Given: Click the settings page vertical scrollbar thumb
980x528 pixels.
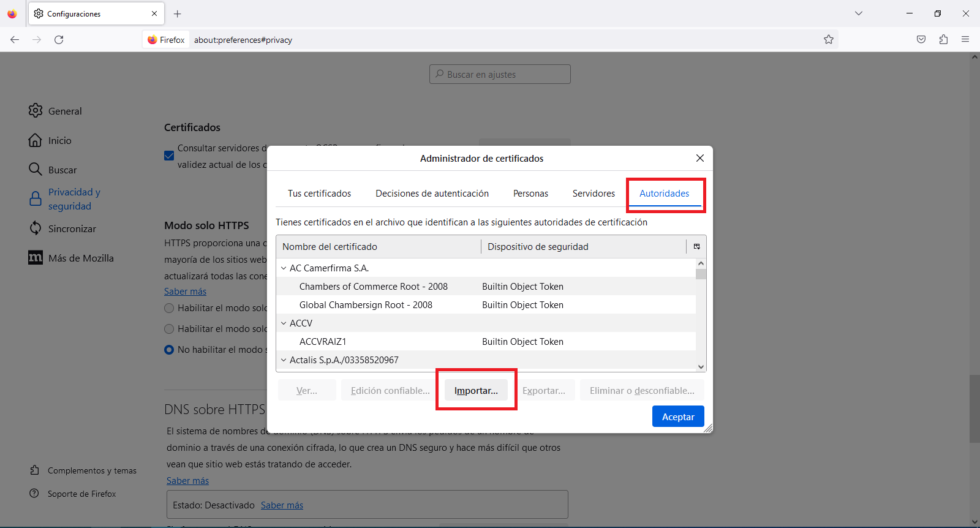Looking at the screenshot, I should point(974,409).
